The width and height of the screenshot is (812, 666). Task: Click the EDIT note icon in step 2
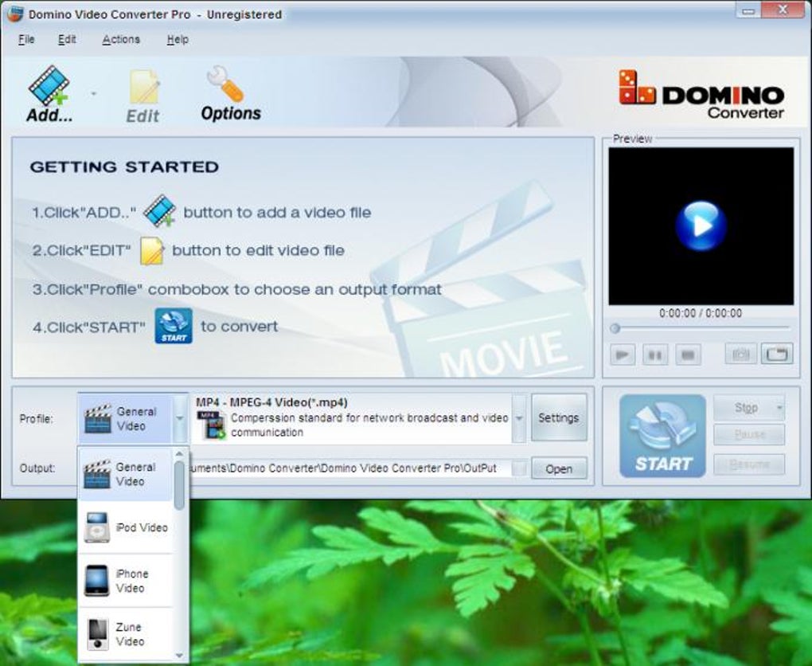[x=152, y=250]
